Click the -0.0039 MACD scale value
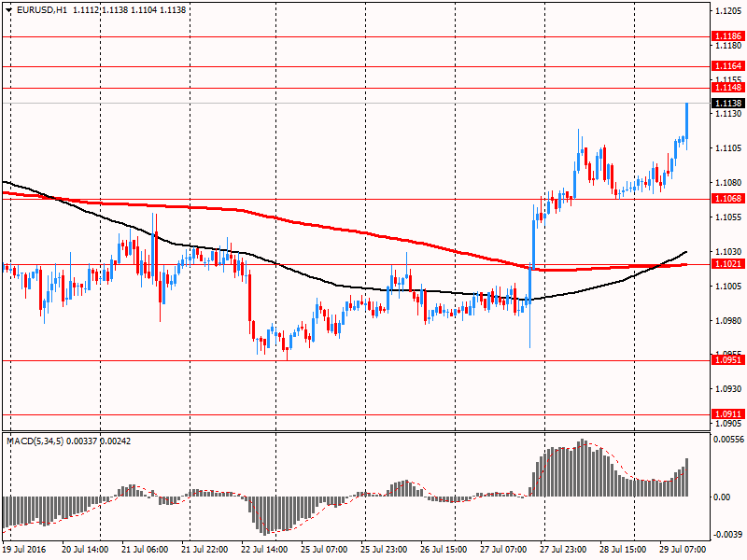The width and height of the screenshot is (747, 560). pos(727,534)
